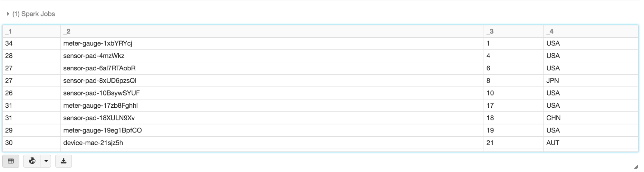The width and height of the screenshot is (644, 172).
Task: Select the meter-gauge-19eg1BpfCO cell
Action: click(x=102, y=131)
